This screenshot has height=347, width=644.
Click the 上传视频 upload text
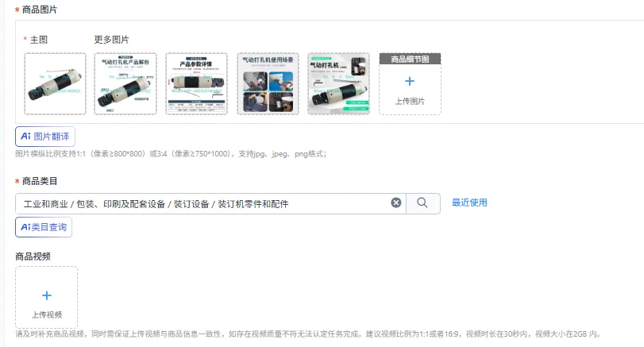pyautogui.click(x=47, y=315)
